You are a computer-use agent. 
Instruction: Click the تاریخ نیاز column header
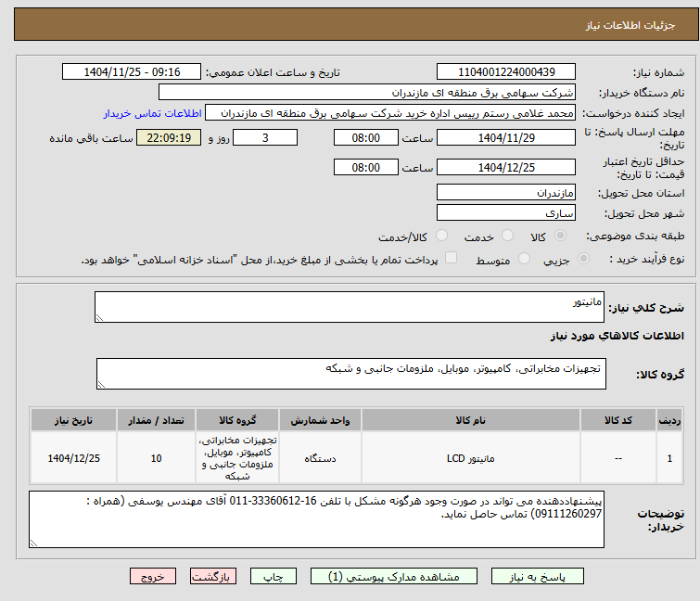point(74,420)
